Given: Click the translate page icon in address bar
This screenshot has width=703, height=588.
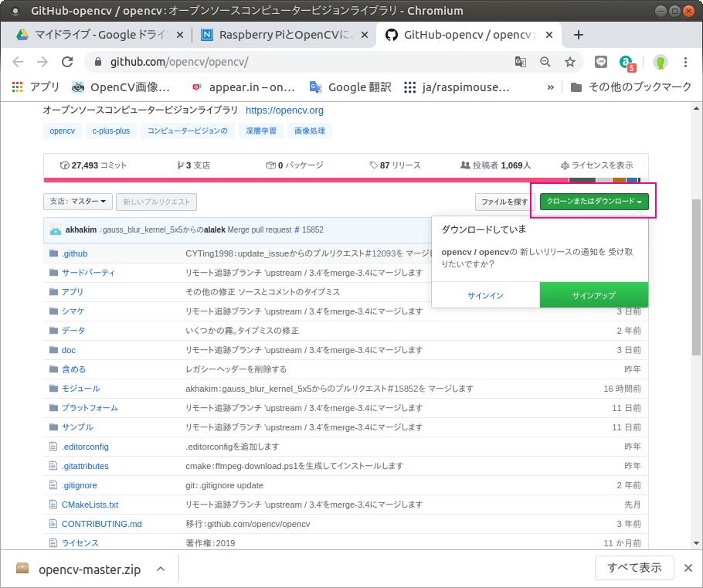Looking at the screenshot, I should tap(521, 62).
